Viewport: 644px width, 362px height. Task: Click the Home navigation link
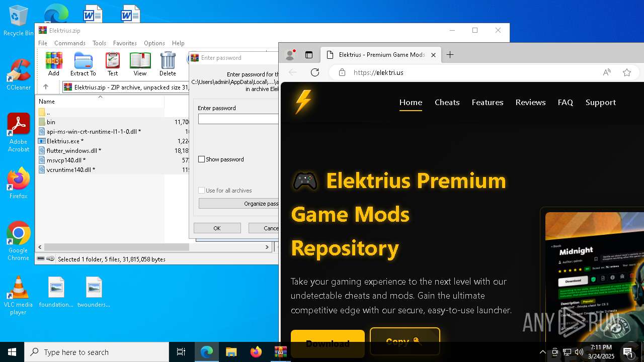coord(411,103)
